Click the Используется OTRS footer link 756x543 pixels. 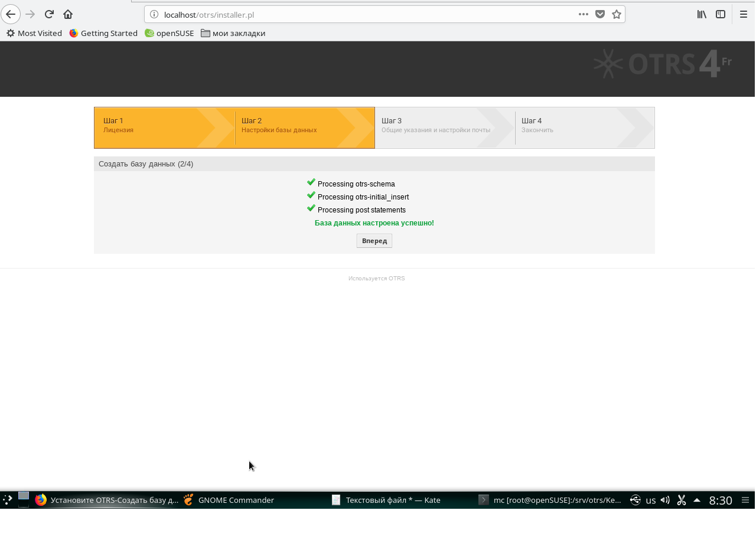pyautogui.click(x=377, y=278)
